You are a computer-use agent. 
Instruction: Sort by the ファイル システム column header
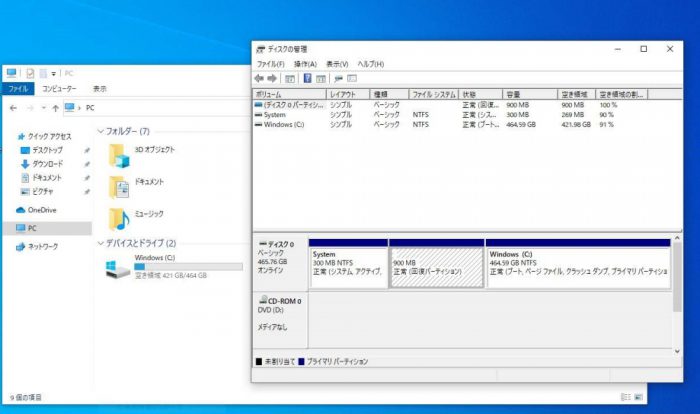tap(433, 94)
